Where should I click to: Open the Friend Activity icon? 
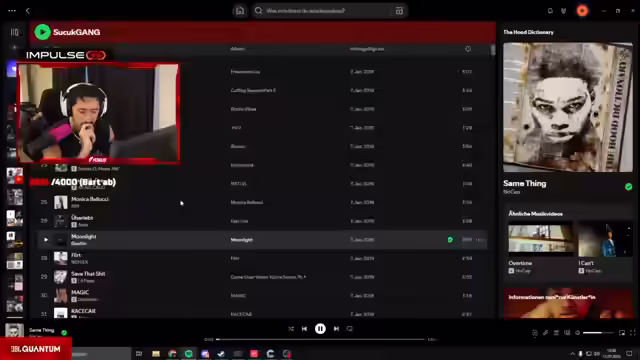[563, 11]
